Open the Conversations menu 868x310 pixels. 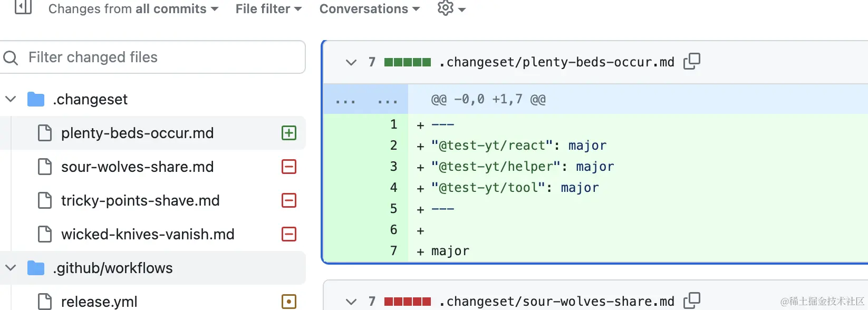369,9
